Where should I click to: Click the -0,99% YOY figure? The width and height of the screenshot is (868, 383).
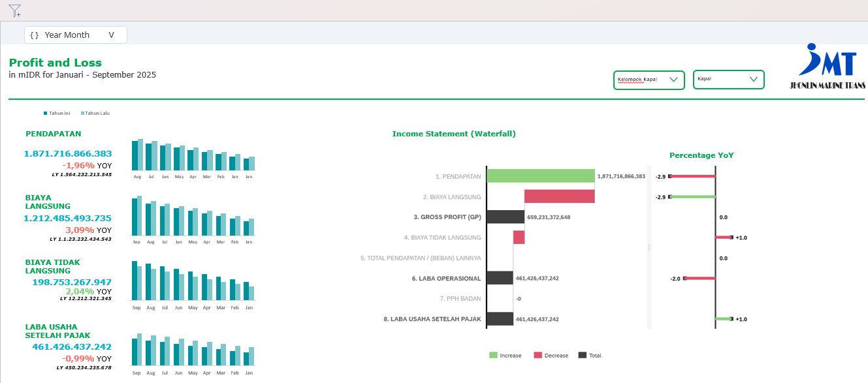pos(87,359)
